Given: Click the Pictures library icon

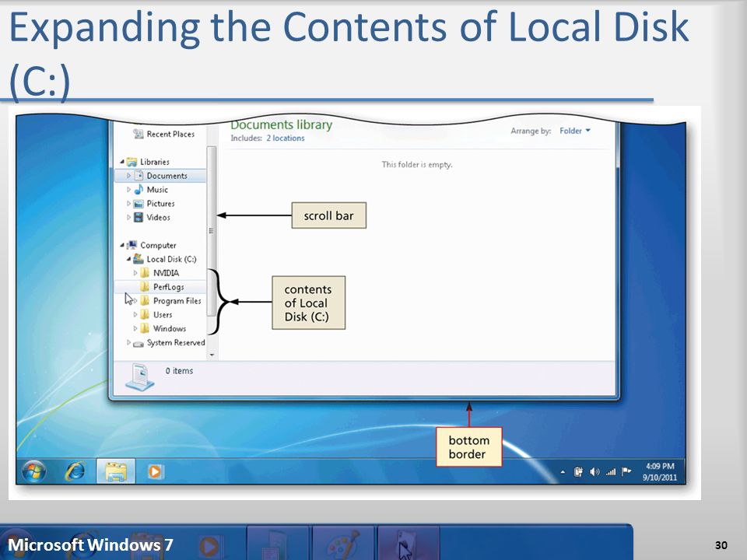Looking at the screenshot, I should point(139,204).
